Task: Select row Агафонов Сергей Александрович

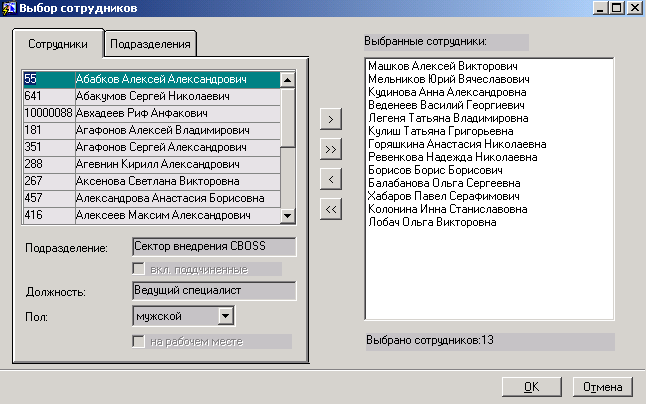Action: [152, 147]
